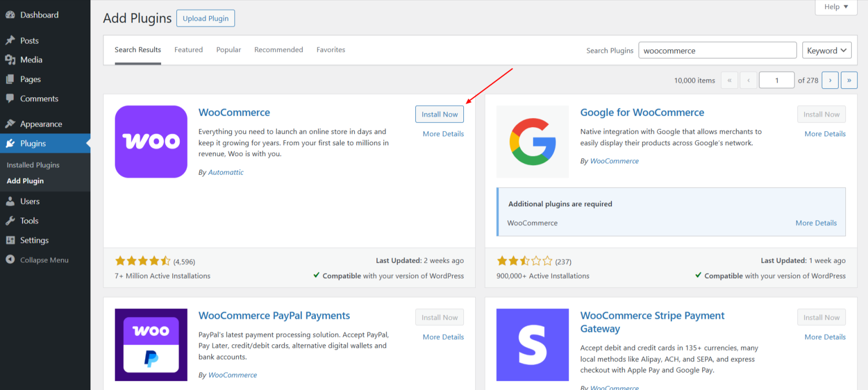The image size is (868, 390).
Task: Open Settings via the sliders icon
Action: point(11,240)
